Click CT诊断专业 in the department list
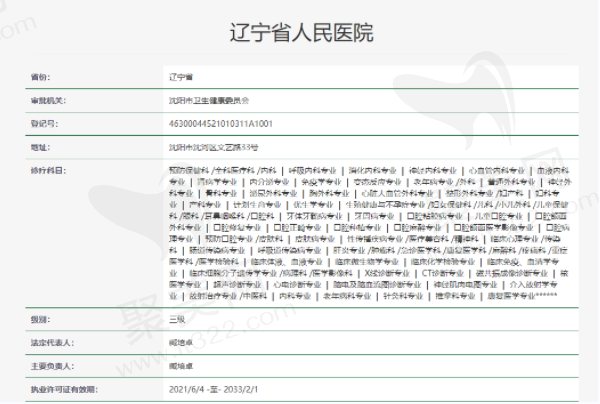This screenshot has height=404, width=600. (x=442, y=274)
